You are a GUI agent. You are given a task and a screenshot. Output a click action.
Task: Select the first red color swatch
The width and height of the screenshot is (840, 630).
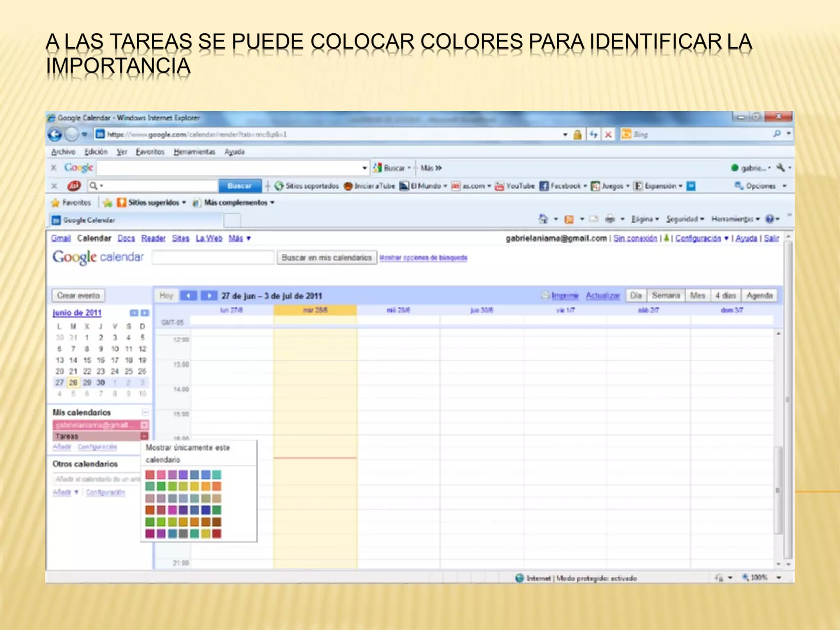tap(150, 475)
